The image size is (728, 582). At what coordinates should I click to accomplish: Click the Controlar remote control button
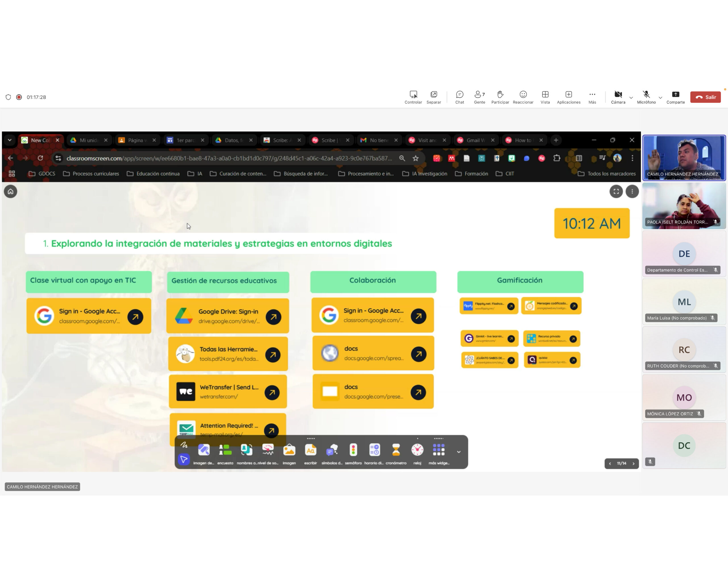tap(413, 97)
